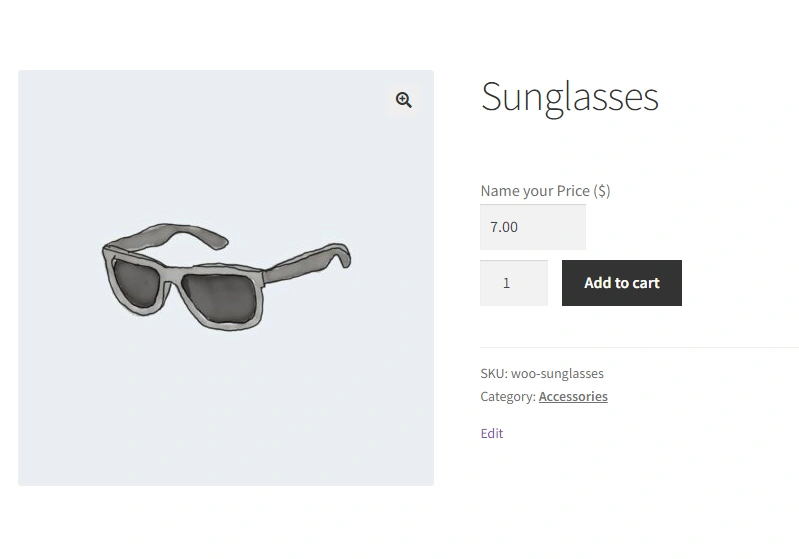Add the Sunglasses to cart
The height and width of the screenshot is (559, 799).
coord(622,283)
